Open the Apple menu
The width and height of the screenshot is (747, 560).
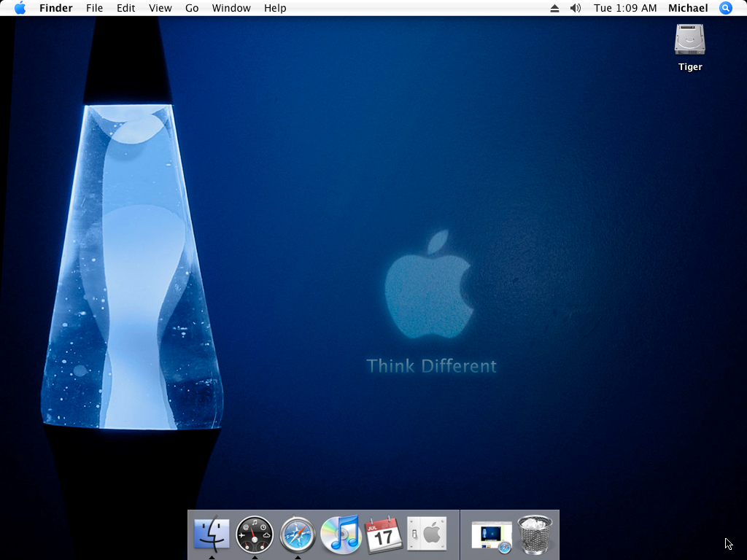20,8
